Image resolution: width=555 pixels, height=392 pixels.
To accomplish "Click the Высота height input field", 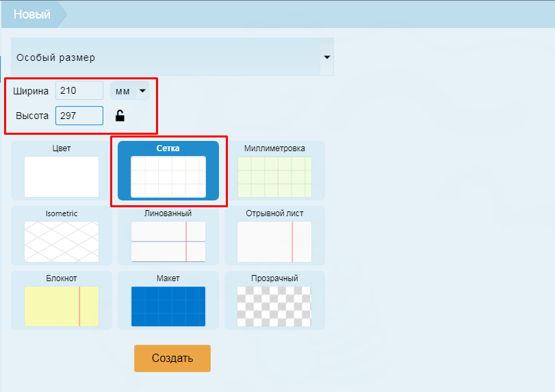I will 79,116.
